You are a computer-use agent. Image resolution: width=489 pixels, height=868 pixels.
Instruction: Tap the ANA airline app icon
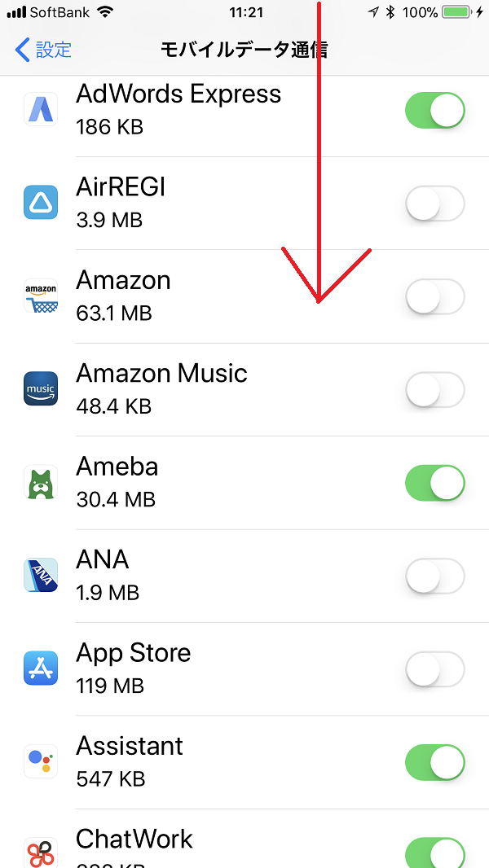pos(41,576)
